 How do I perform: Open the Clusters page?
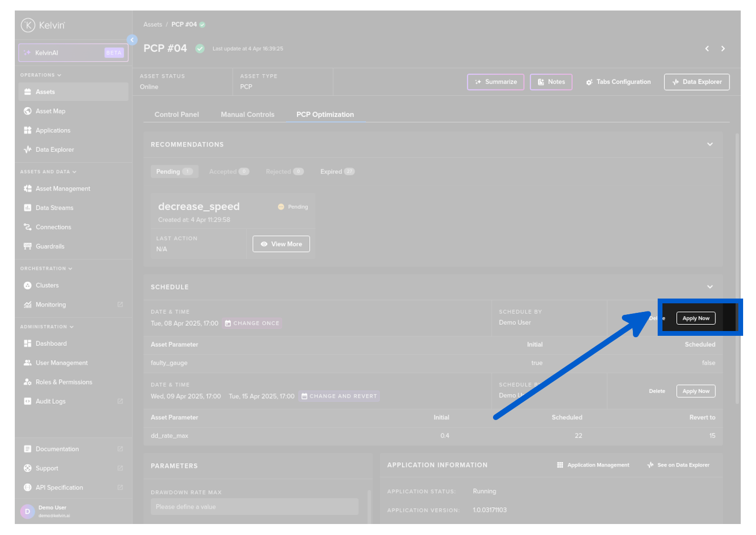point(47,286)
